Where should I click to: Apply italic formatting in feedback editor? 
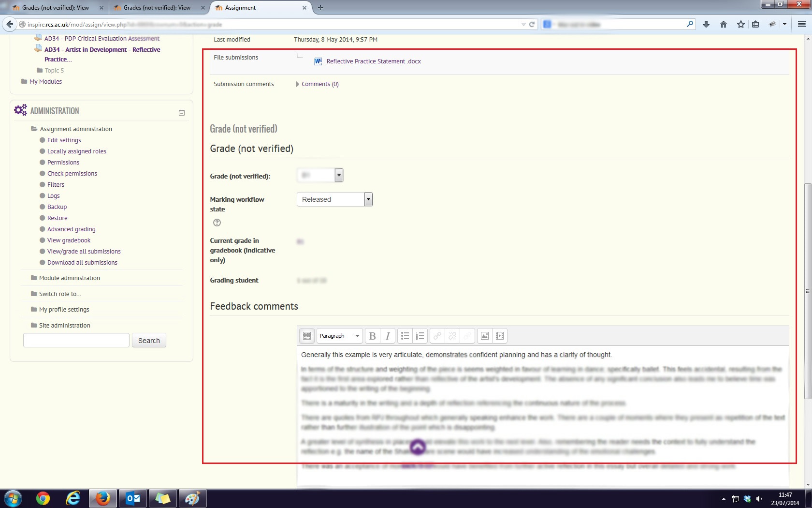tap(388, 336)
